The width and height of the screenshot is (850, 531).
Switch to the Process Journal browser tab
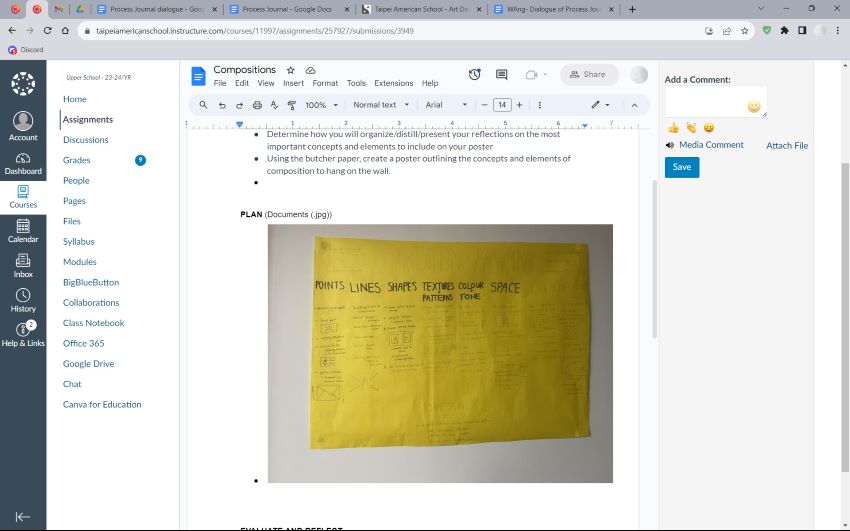click(284, 9)
